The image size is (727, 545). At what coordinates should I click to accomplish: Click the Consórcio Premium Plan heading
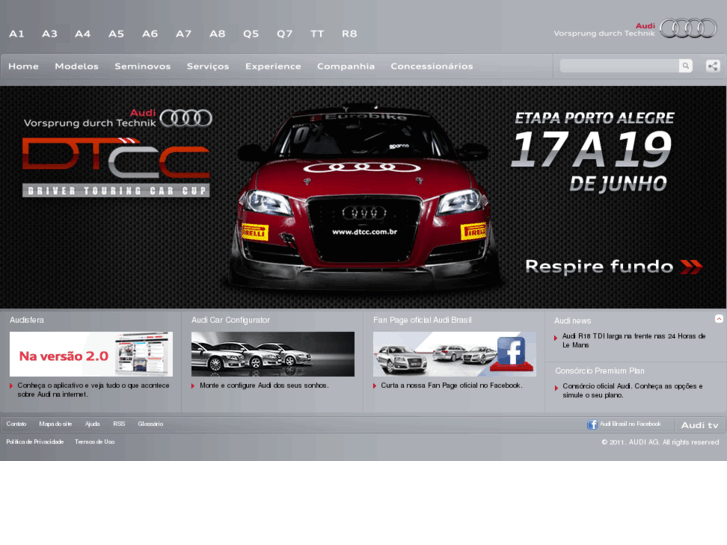pyautogui.click(x=599, y=371)
